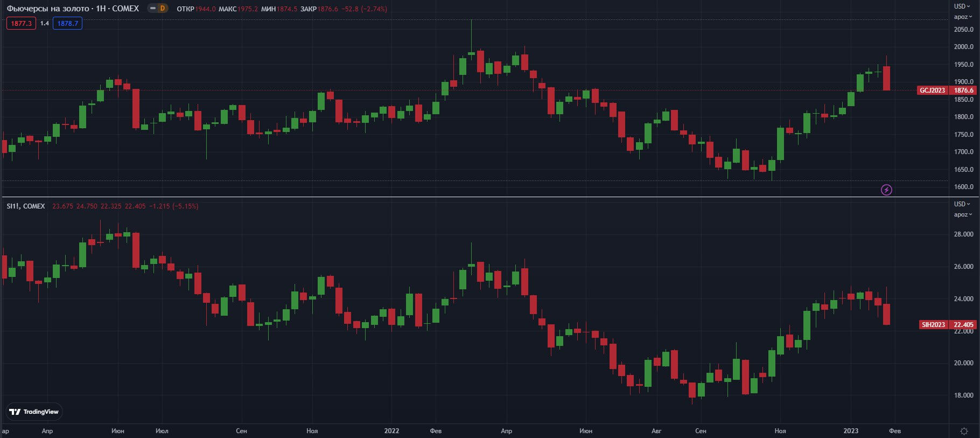
Task: Open the USD currency dropdown on silver pane
Action: 962,204
